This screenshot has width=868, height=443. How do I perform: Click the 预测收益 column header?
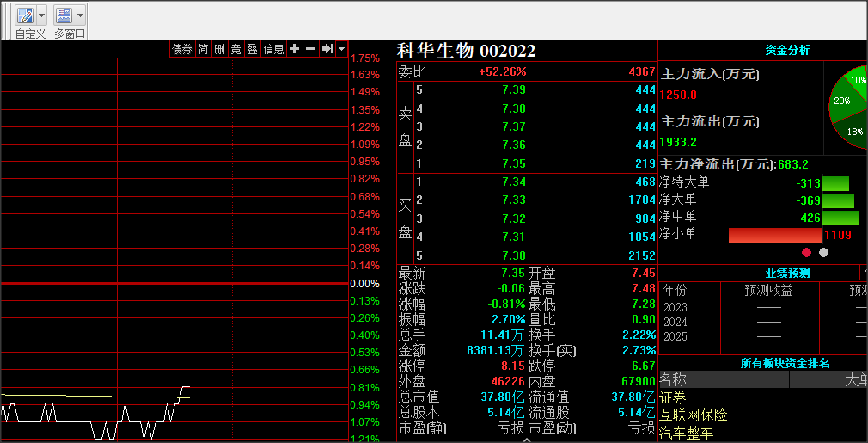(x=768, y=291)
